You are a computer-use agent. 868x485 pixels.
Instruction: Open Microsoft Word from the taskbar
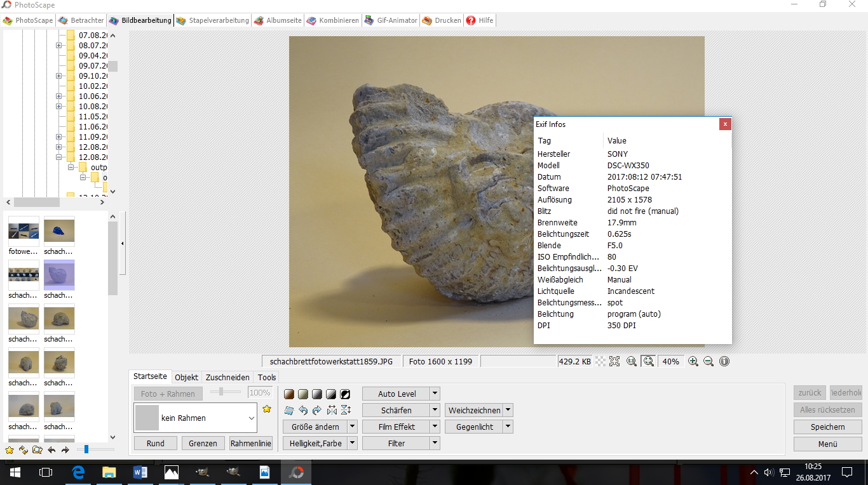click(x=140, y=472)
